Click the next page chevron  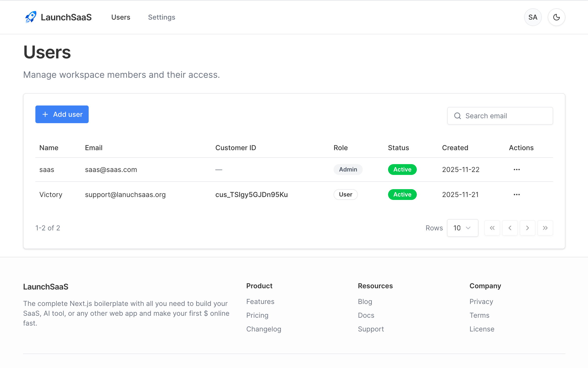[527, 228]
